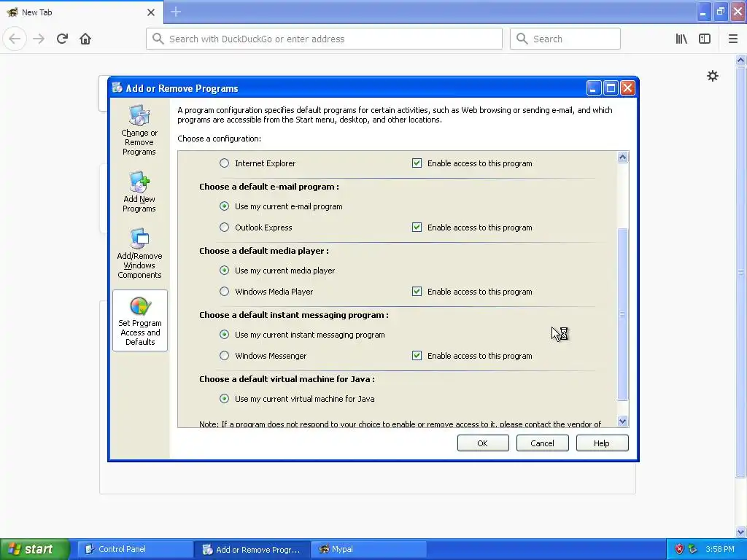Open the Windows start menu
747x560 pixels.
(x=35, y=549)
